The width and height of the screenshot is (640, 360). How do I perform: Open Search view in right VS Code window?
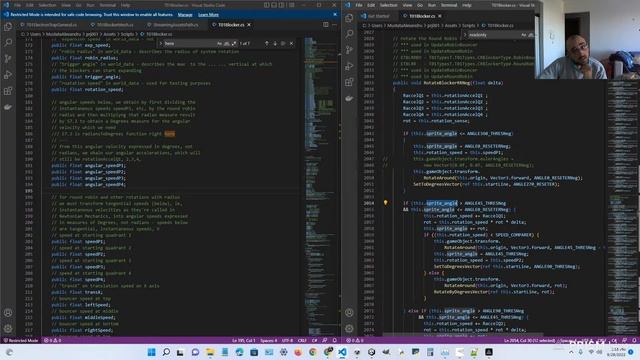349,34
